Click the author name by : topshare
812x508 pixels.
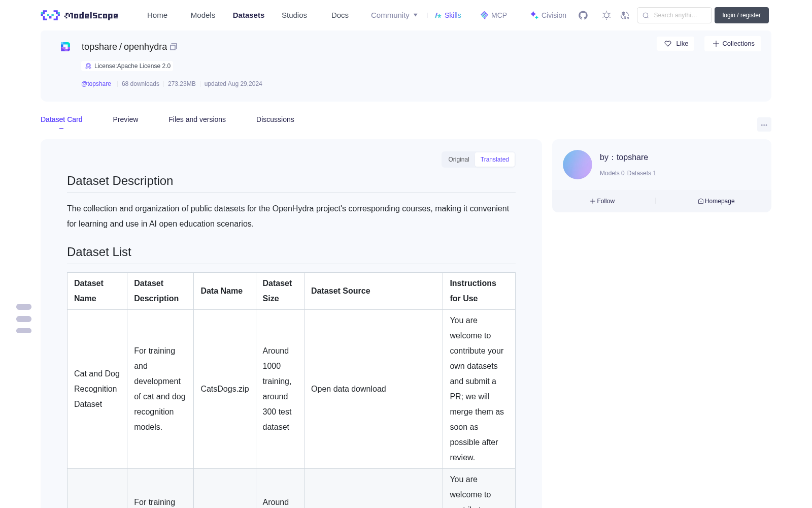pyautogui.click(x=624, y=157)
